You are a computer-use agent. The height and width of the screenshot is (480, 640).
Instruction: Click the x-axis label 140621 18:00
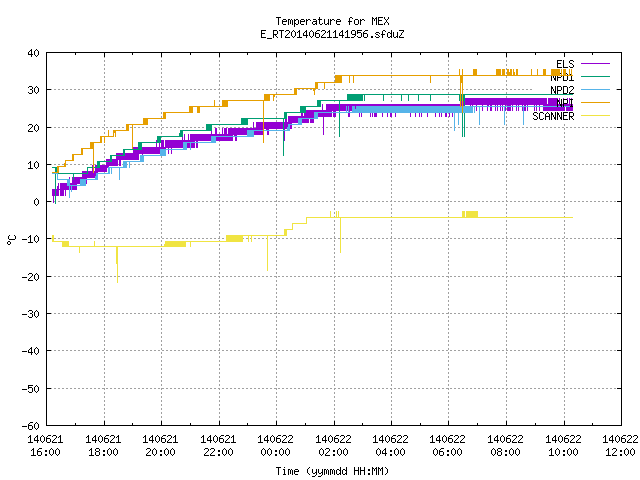click(x=103, y=446)
